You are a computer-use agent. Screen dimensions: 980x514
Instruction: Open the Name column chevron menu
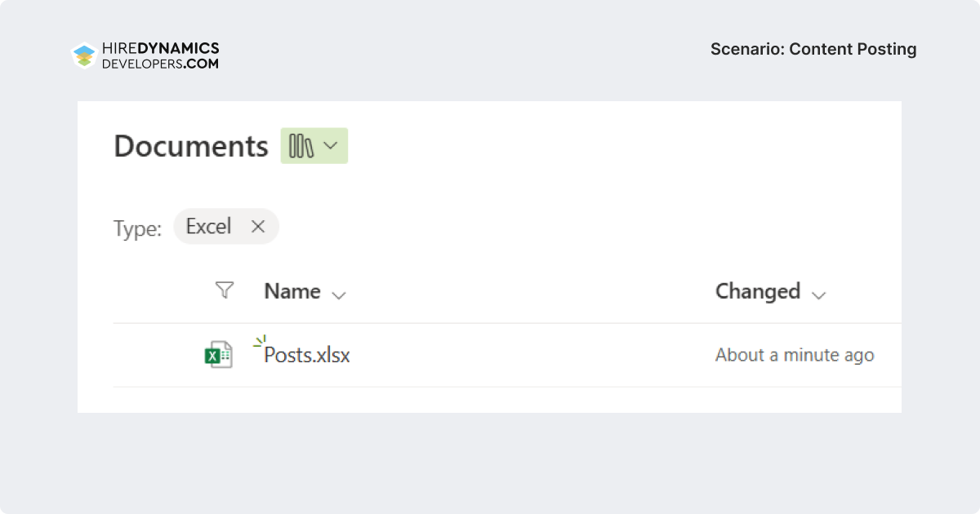pos(339,295)
